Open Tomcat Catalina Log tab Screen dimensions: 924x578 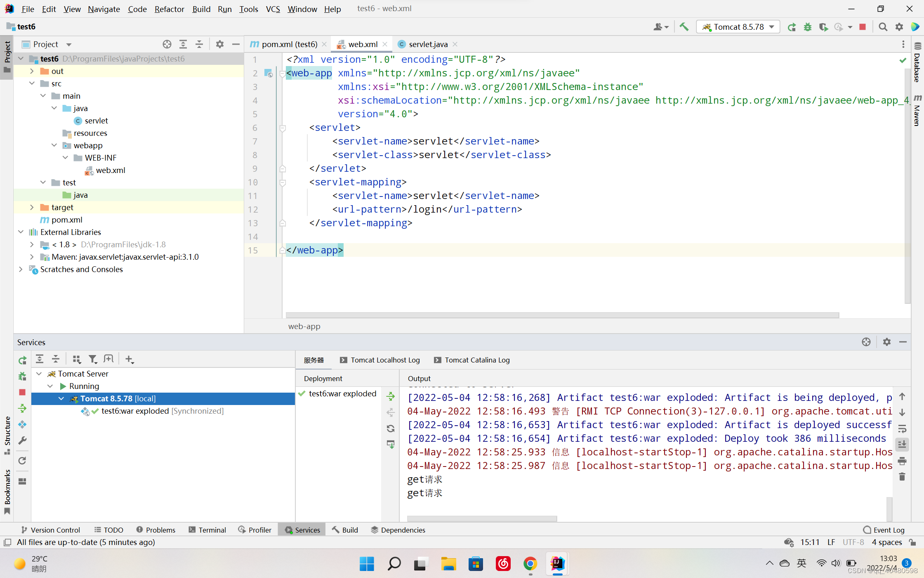pyautogui.click(x=472, y=360)
